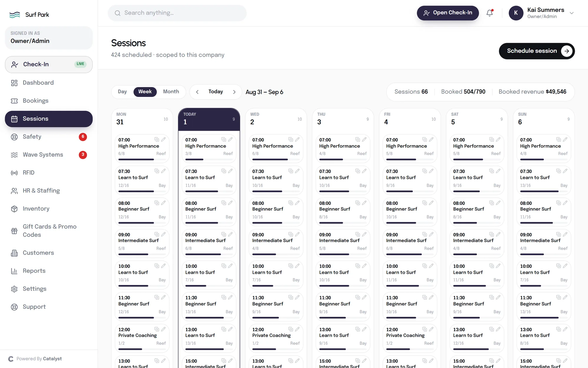Duplicate today's 10:00 Learn to Surf session

pyautogui.click(x=224, y=266)
